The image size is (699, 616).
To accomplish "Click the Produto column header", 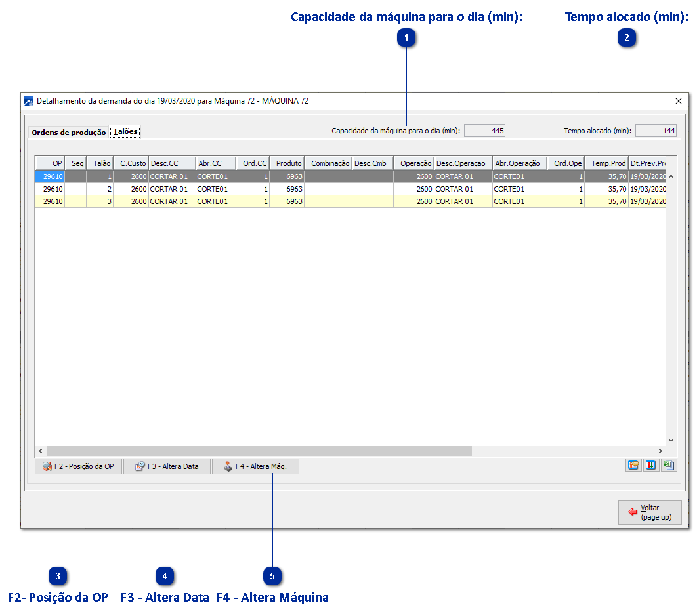I will [x=287, y=163].
